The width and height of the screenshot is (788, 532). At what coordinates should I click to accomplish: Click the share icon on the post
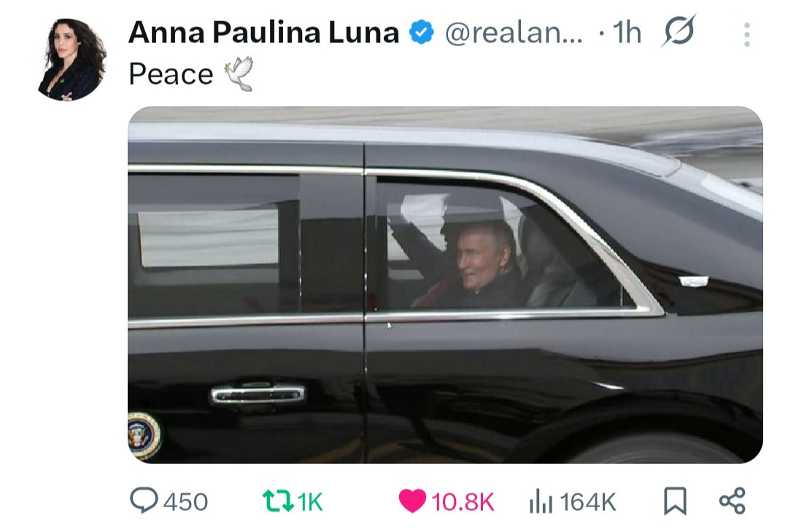tap(733, 501)
